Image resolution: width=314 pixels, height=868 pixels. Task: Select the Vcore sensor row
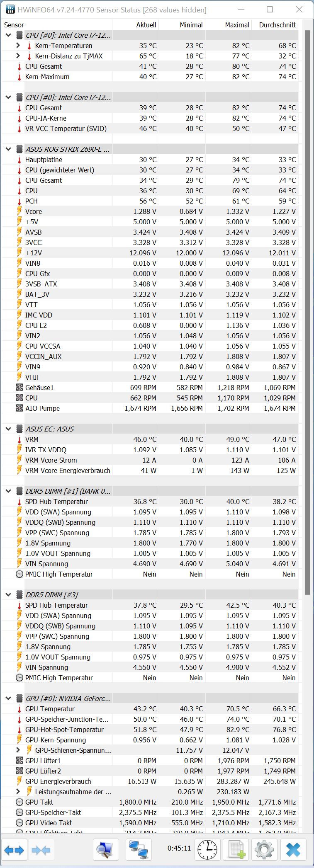[x=34, y=211]
